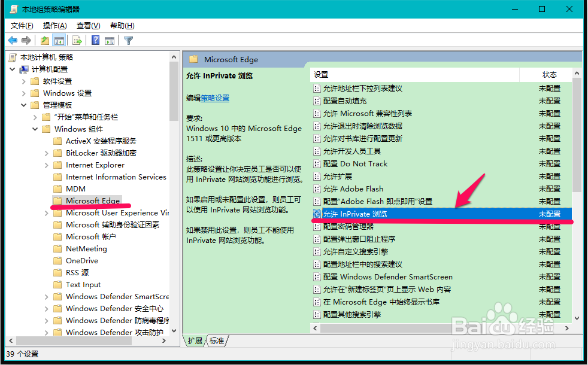588x365 pixels.
Task: Expand the 软件设置 tree node
Action: (23, 81)
